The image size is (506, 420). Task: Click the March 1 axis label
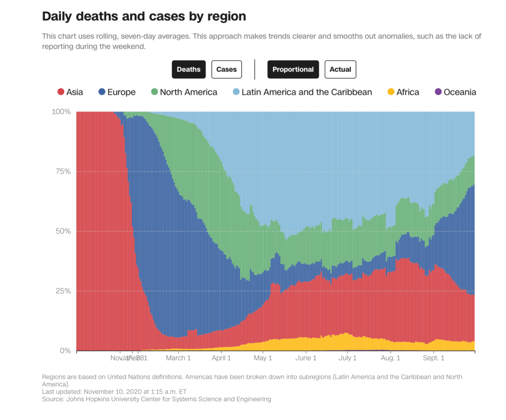pos(178,358)
